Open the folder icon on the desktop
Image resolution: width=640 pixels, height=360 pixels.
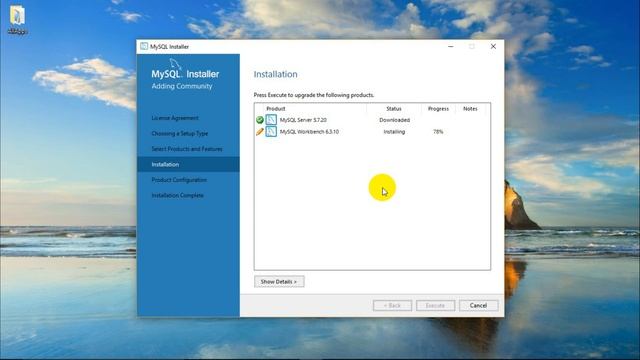tap(18, 16)
